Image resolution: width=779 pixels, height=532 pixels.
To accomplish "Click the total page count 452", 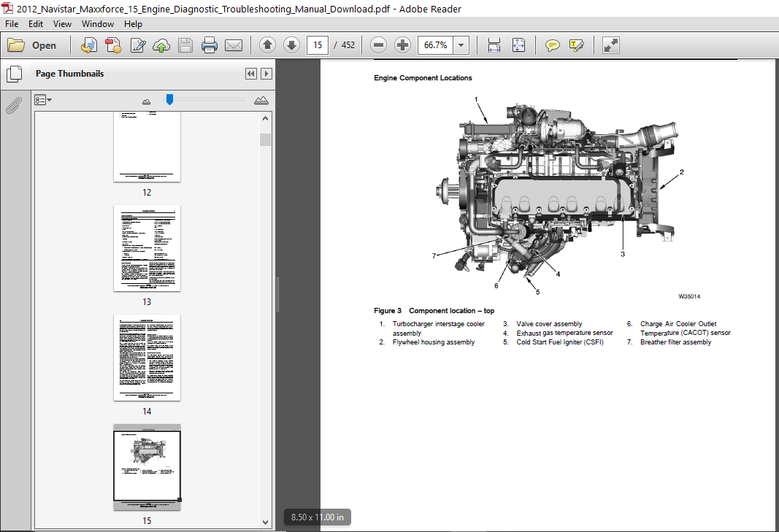I will point(348,45).
